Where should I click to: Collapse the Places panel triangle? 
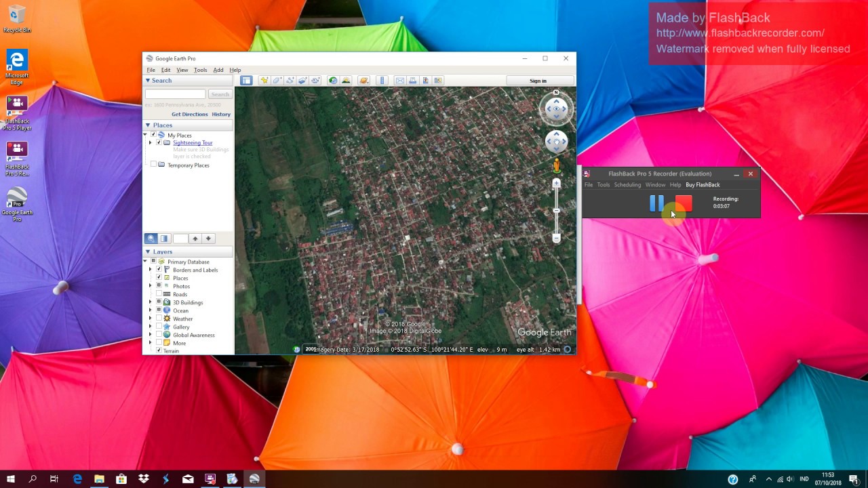[148, 125]
